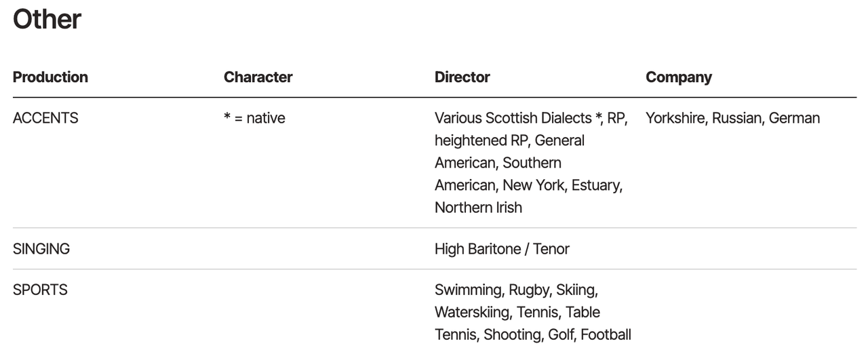This screenshot has width=868, height=352.
Task: Click the "Various Scottish Dialects" text
Action: 513,118
